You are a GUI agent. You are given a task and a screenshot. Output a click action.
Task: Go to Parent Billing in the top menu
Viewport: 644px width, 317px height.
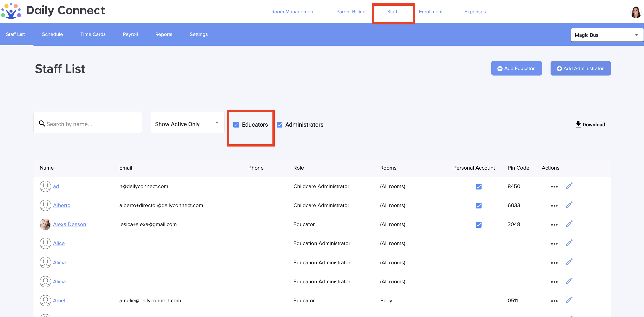351,12
